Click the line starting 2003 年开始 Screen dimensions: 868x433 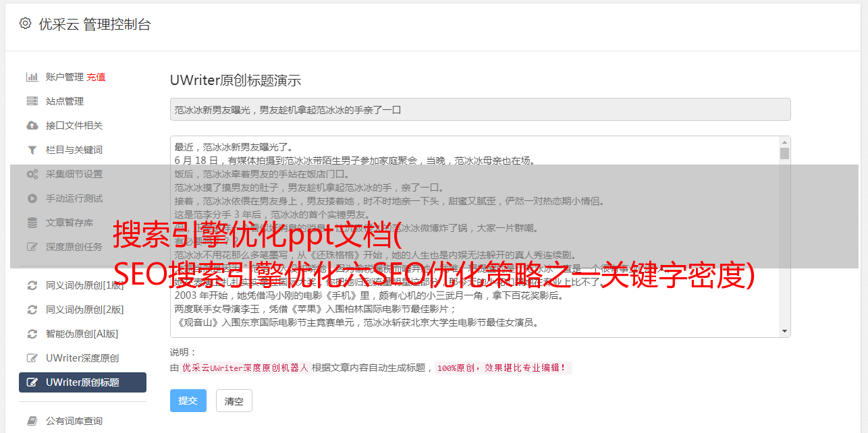pyautogui.click(x=369, y=295)
